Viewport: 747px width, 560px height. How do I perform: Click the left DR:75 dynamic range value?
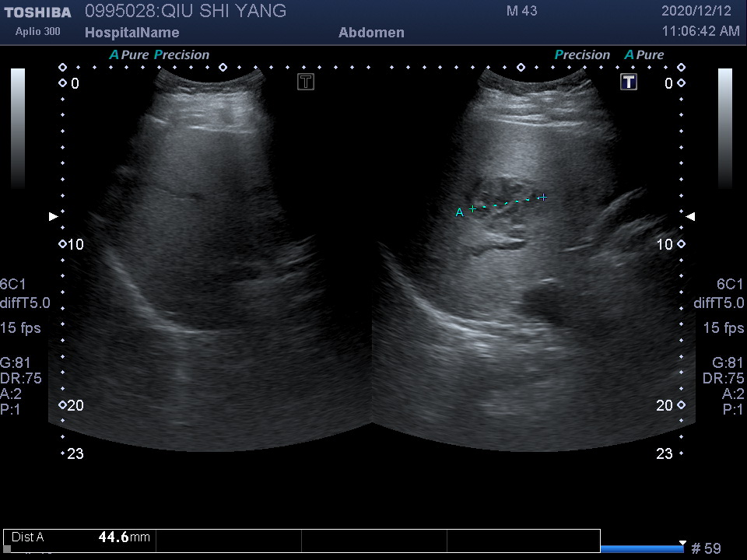[21, 378]
